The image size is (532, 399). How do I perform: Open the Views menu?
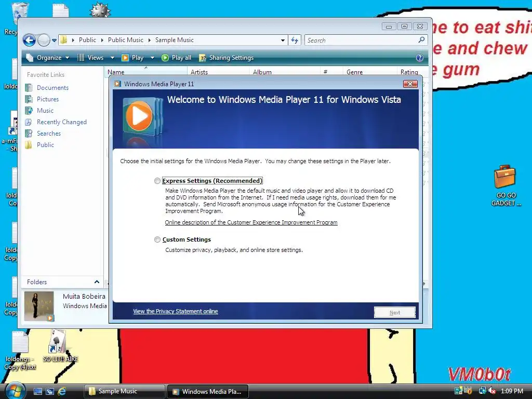point(90,58)
